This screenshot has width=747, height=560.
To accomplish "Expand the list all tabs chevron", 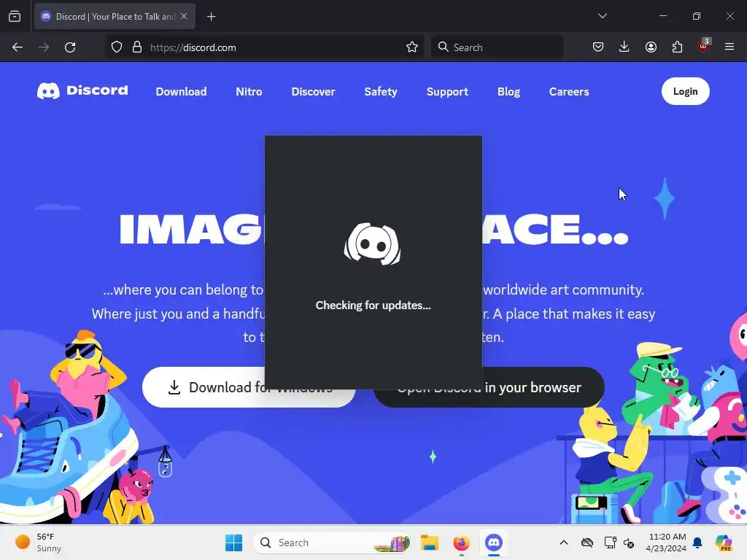I will tap(602, 16).
